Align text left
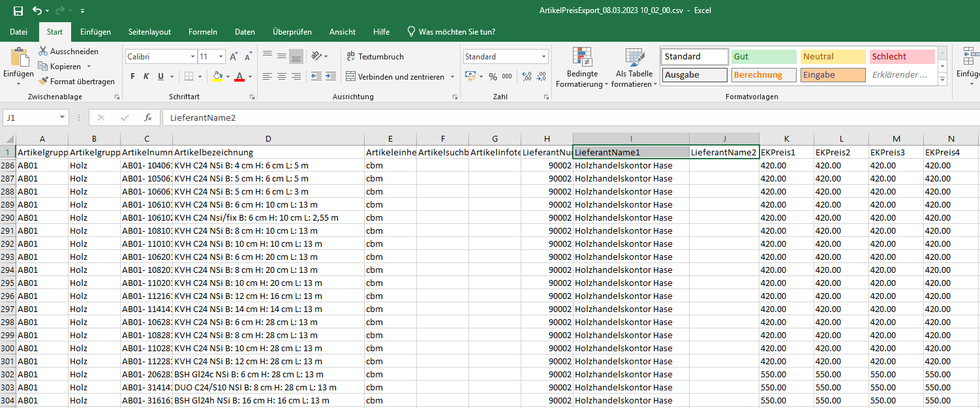 (268, 76)
